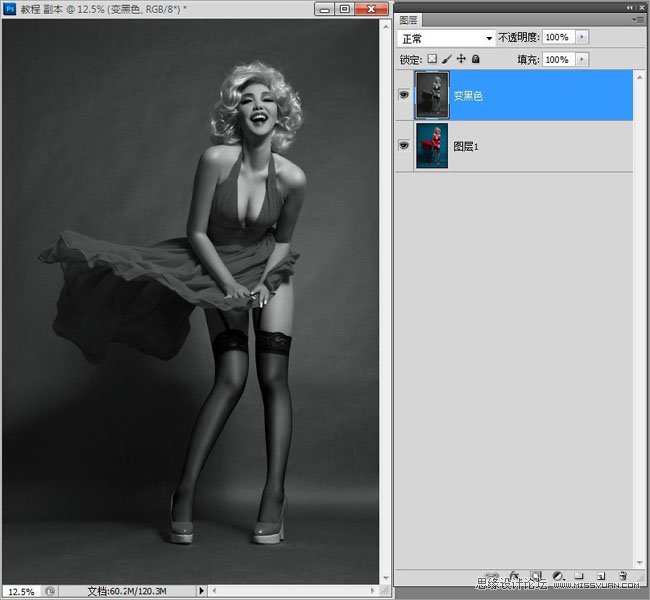Toggle visibility of 图层1 layer
The height and width of the screenshot is (600, 650).
(404, 145)
